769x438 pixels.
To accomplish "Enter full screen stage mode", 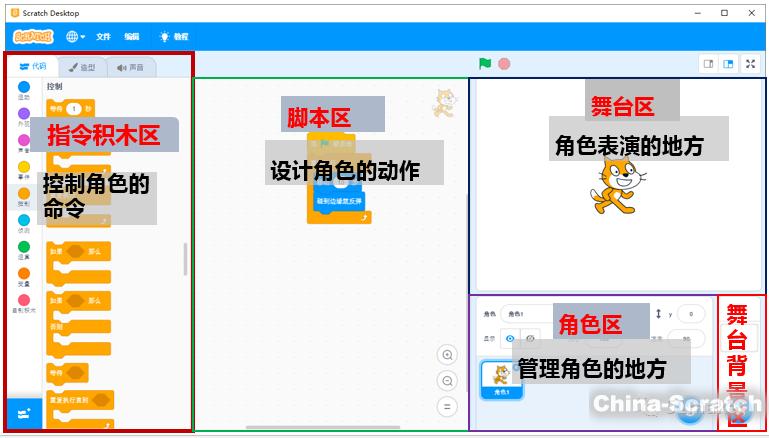I will (x=751, y=64).
